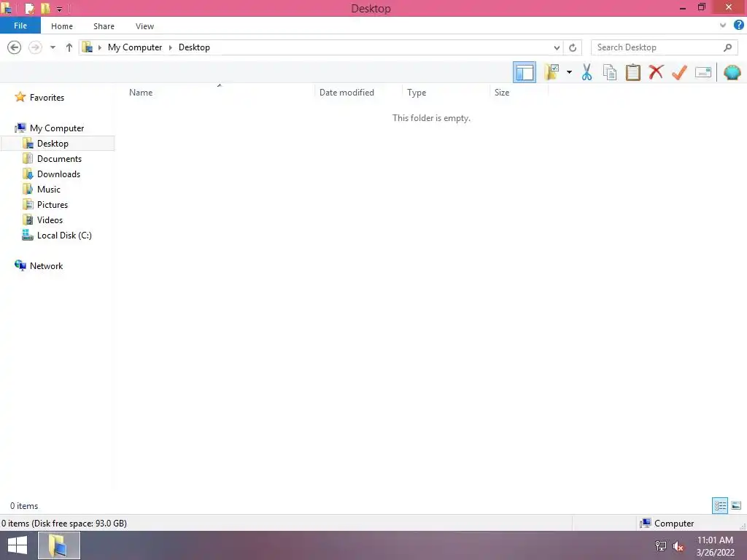The image size is (747, 560).
Task: Click the Copy pages icon
Action: [610, 72]
